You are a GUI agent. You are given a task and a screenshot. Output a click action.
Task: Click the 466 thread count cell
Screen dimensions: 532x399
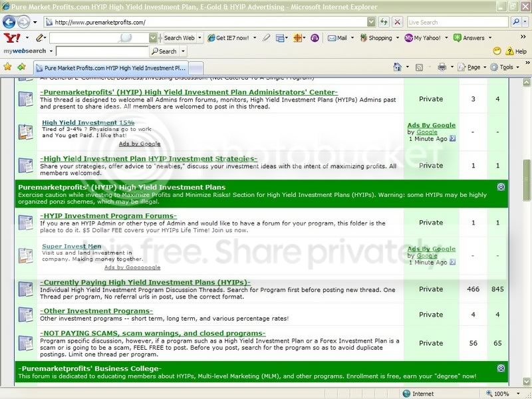point(473,289)
